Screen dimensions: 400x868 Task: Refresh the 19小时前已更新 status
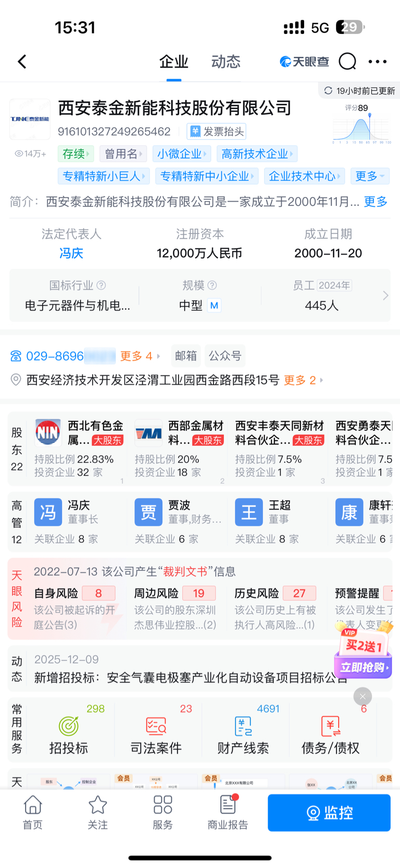coord(359,91)
